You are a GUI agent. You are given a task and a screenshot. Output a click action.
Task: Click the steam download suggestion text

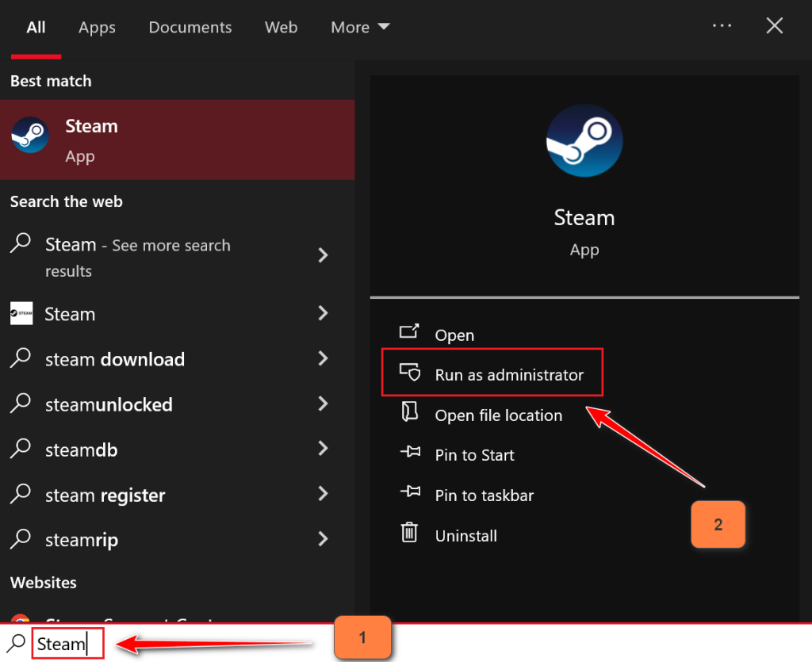[115, 359]
